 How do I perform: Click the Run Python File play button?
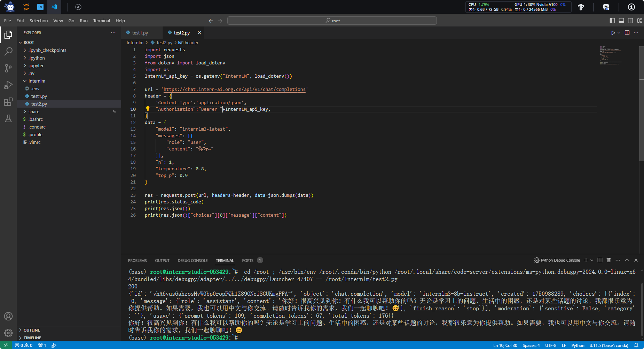coord(613,33)
